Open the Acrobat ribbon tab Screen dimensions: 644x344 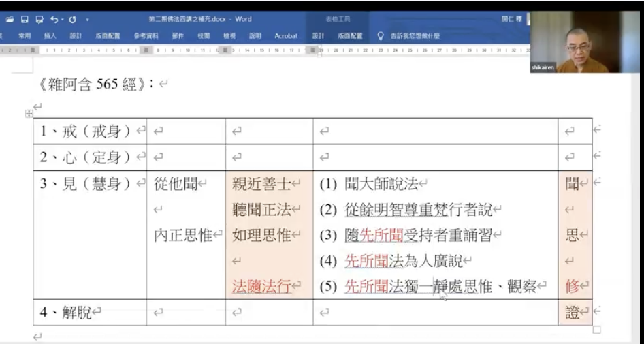286,35
